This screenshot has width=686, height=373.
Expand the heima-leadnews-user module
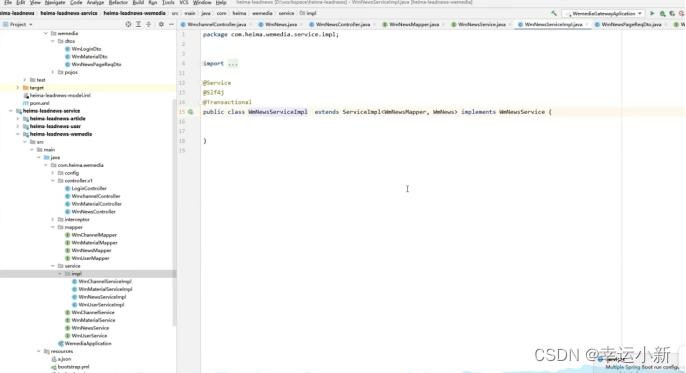point(18,126)
